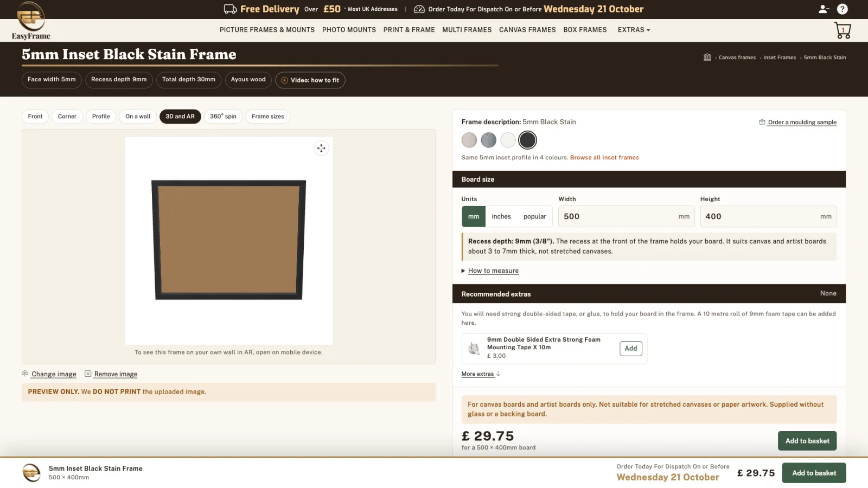Select the 3D and AR tab
The image size is (868, 488).
click(x=180, y=117)
